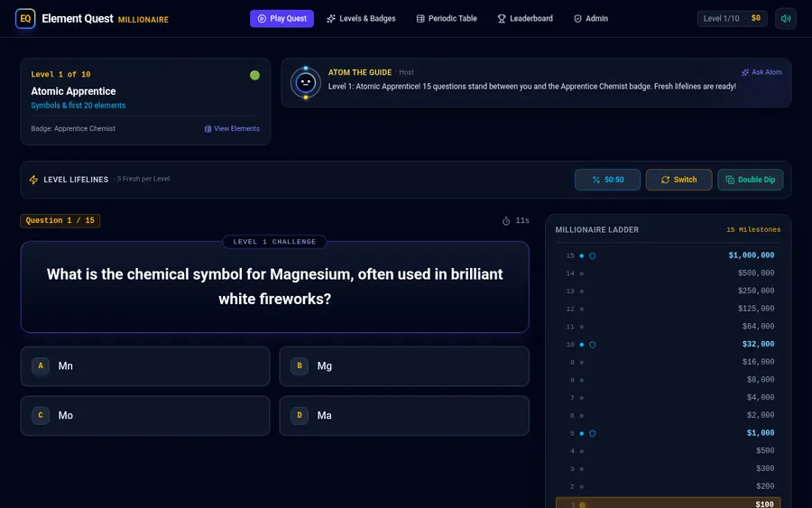Viewport: 812px width, 508px height.
Task: Toggle sound with the speaker icon
Action: 785,19
